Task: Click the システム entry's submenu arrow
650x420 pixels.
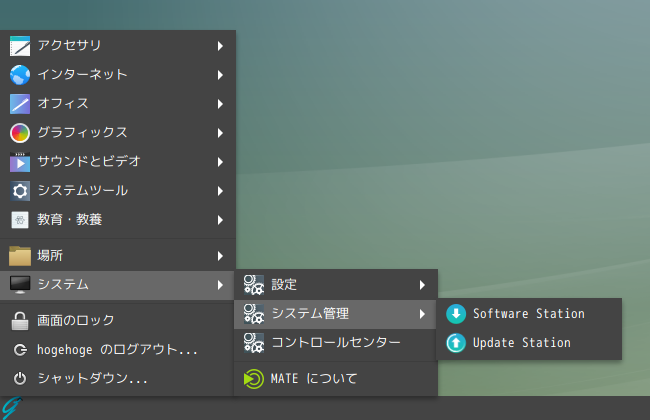Action: [220, 285]
